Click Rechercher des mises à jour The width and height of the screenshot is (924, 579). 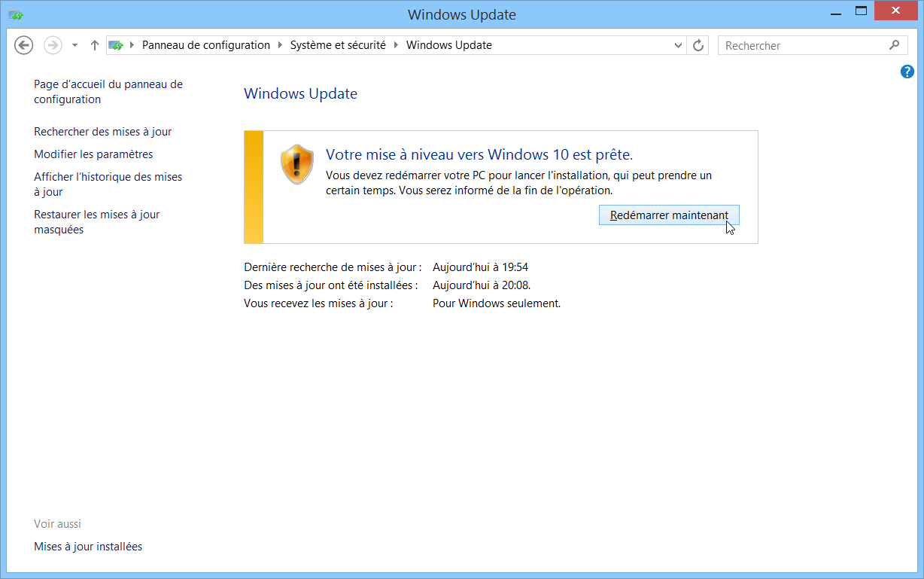tap(103, 132)
